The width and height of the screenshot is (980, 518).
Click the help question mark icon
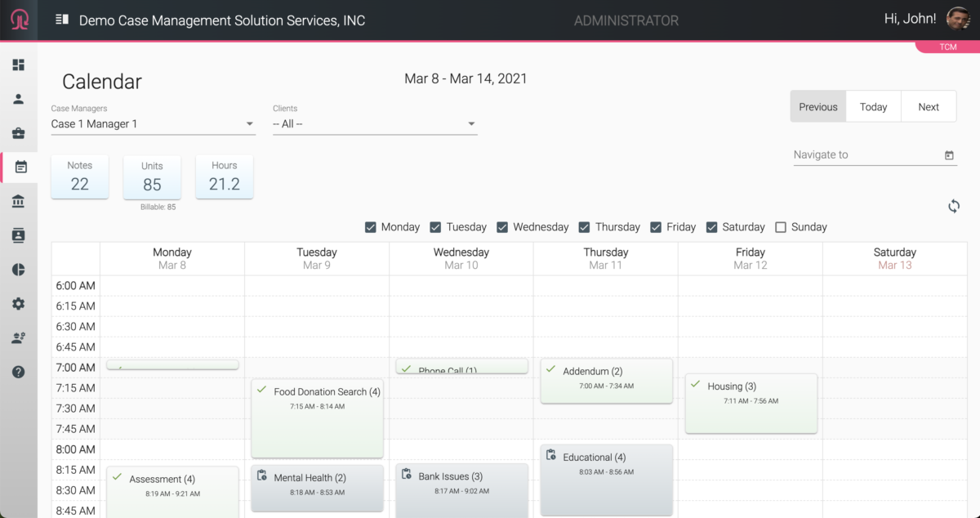(x=18, y=372)
